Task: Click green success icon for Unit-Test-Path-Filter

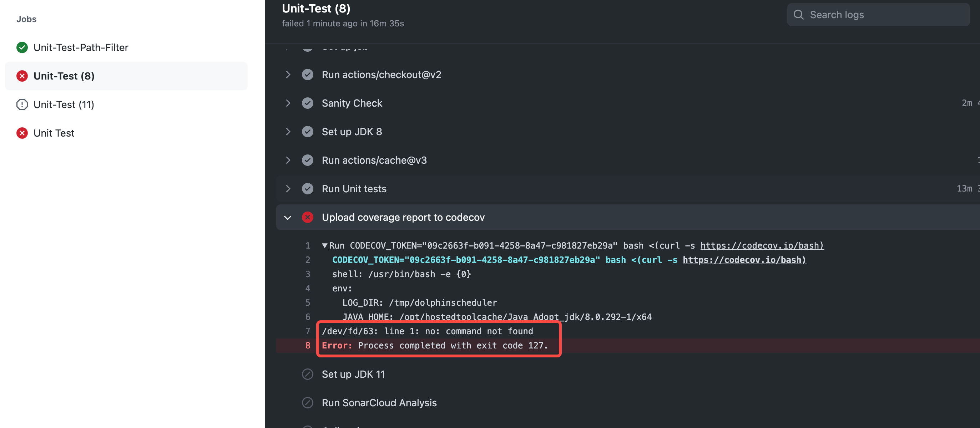Action: tap(22, 47)
